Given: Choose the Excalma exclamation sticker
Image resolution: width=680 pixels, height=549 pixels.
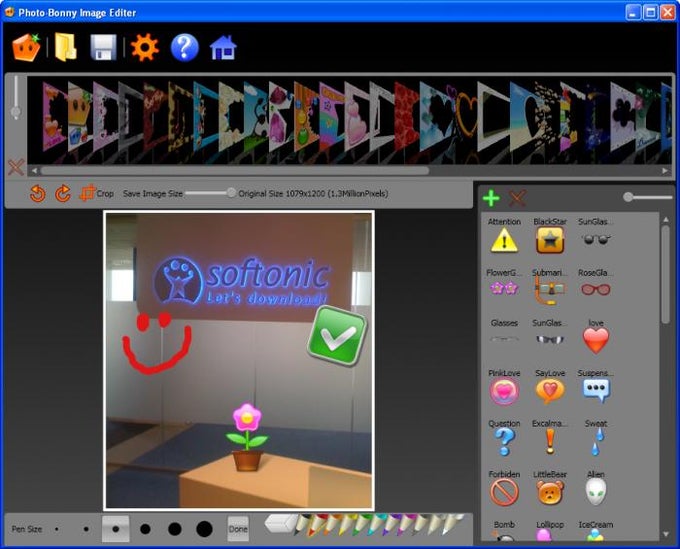Looking at the screenshot, I should tap(550, 437).
